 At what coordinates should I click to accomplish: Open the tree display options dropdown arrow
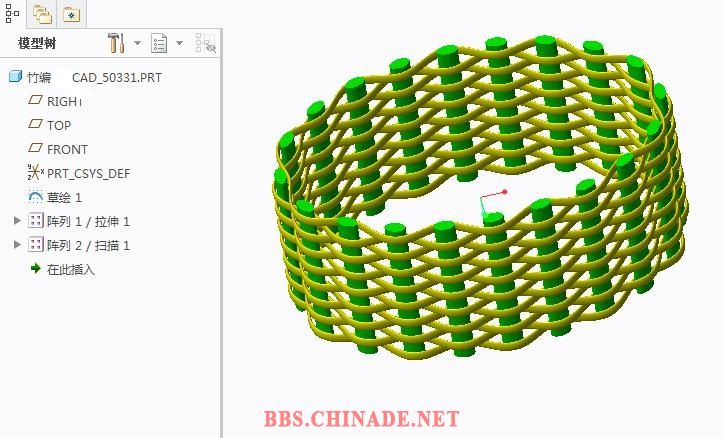coord(179,43)
